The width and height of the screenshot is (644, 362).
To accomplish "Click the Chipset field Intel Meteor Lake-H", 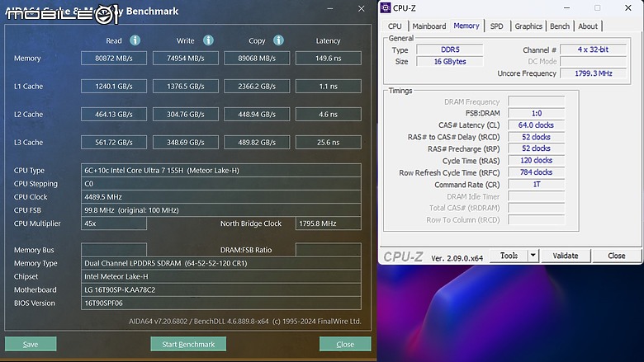I will pos(221,276).
